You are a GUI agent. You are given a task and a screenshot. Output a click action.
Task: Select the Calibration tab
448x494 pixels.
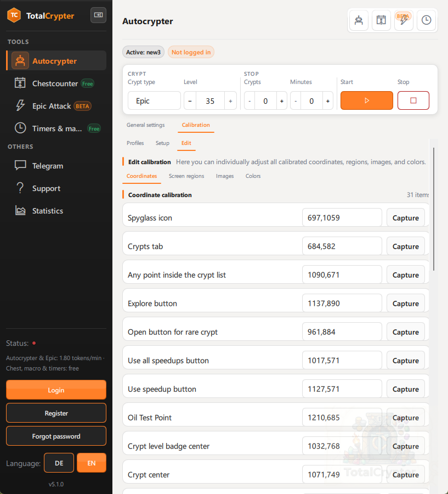coord(196,125)
